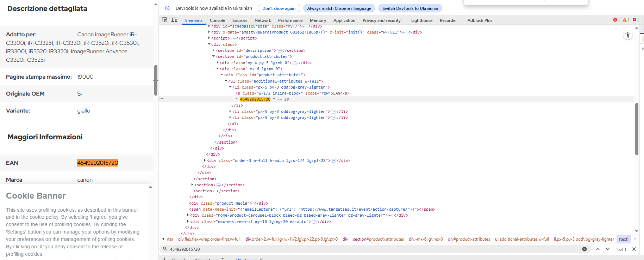The height and width of the screenshot is (260, 644).
Task: Select the highlighted 4549292015720 text node
Action: tap(255, 99)
